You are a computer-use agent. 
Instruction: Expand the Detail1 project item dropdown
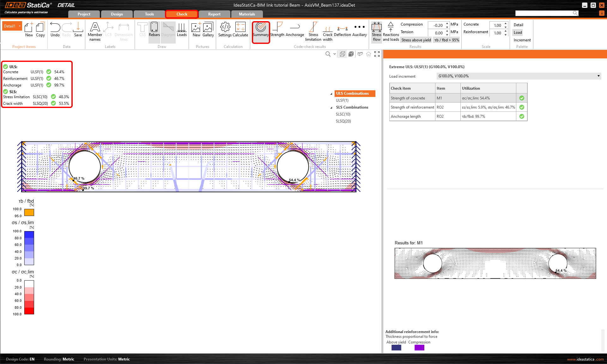20,26
